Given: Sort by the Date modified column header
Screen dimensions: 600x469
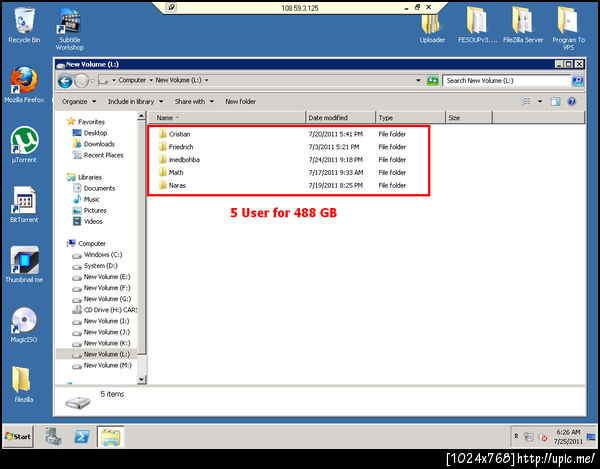Looking at the screenshot, I should click(341, 118).
